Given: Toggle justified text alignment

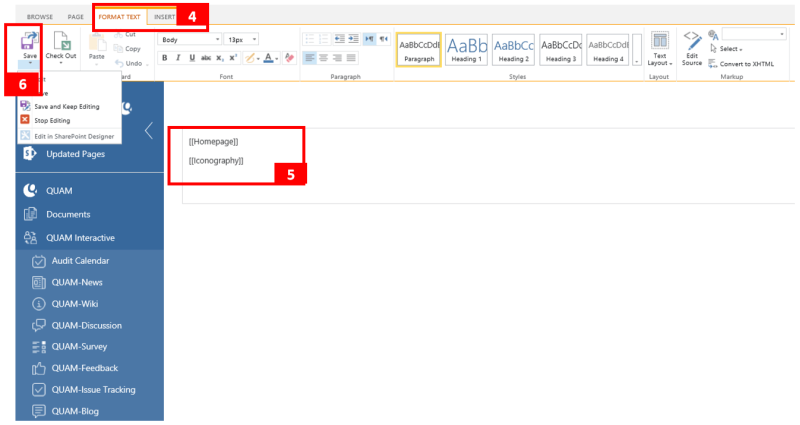Looking at the screenshot, I should (x=351, y=58).
